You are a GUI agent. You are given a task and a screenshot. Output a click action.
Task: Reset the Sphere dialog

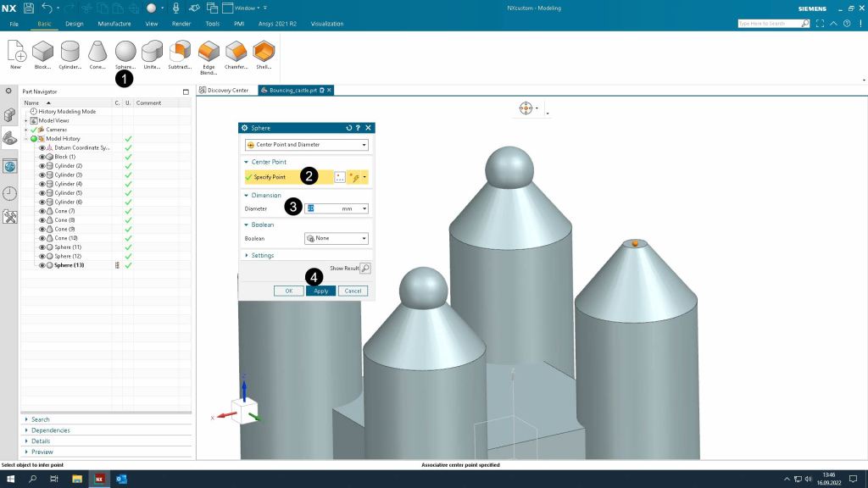348,128
